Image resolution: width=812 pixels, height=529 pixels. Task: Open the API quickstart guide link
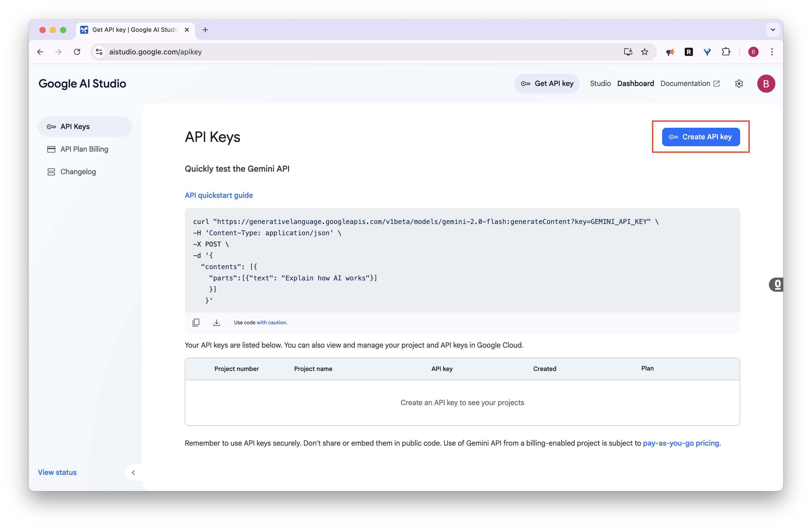pos(219,195)
